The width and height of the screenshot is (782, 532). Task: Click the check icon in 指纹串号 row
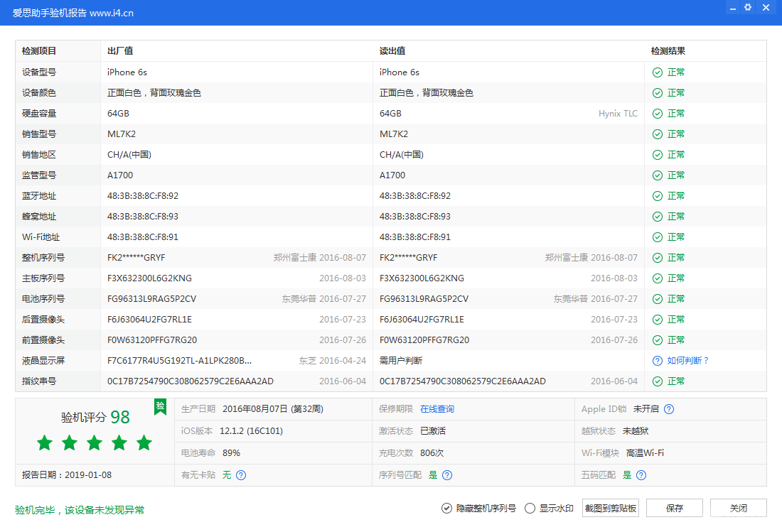pos(658,381)
